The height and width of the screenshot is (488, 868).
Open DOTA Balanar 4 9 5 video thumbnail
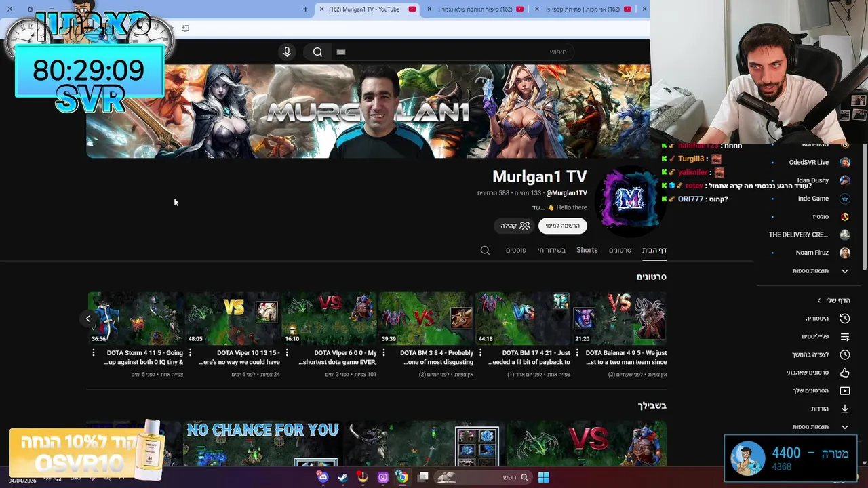pyautogui.click(x=619, y=317)
